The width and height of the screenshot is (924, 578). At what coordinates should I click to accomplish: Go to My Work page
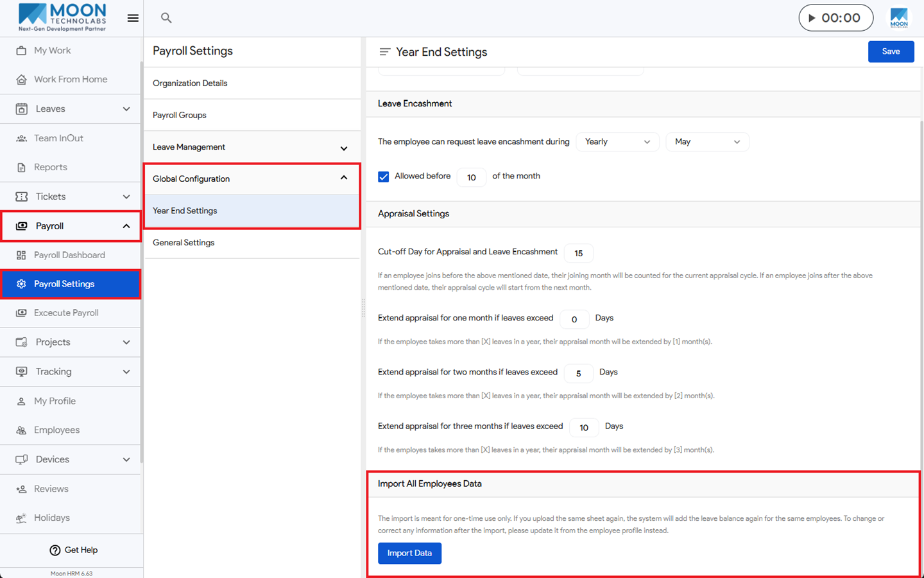[x=71, y=51]
